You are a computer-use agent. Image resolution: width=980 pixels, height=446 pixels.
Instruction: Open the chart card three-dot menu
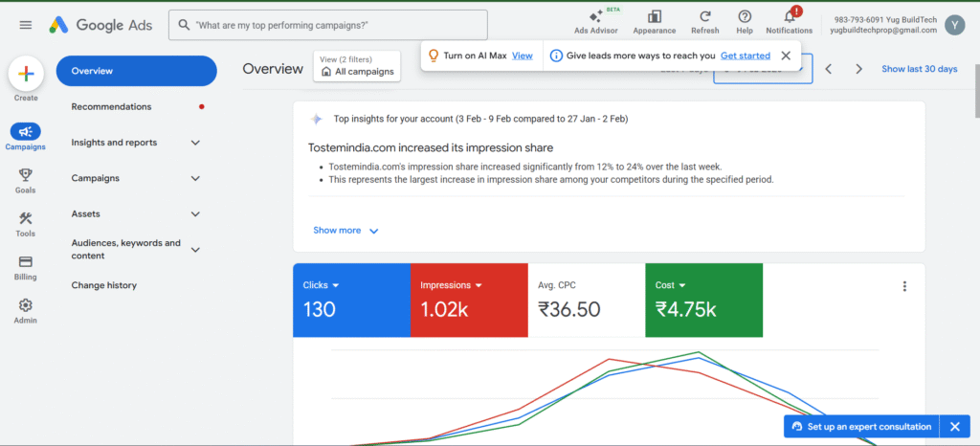point(904,286)
